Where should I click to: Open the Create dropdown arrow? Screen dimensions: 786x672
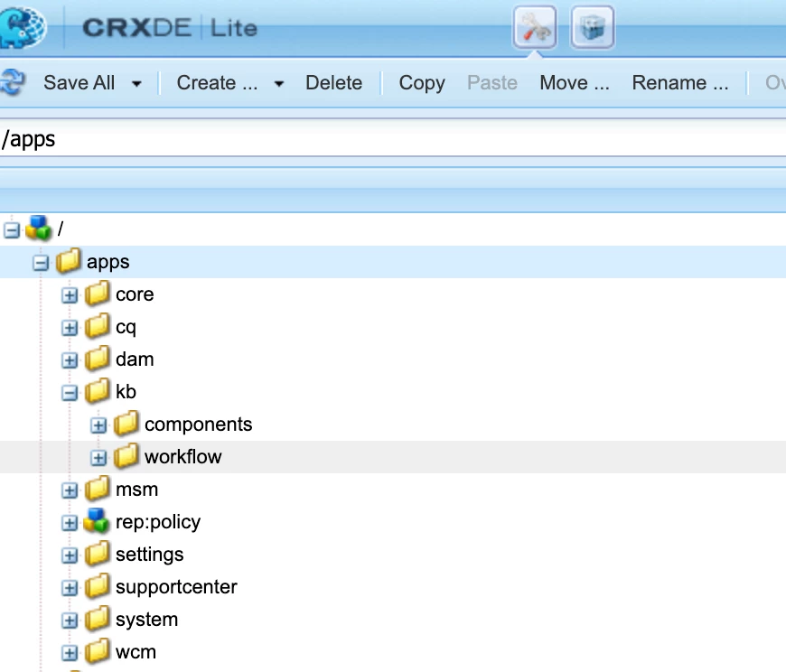279,84
